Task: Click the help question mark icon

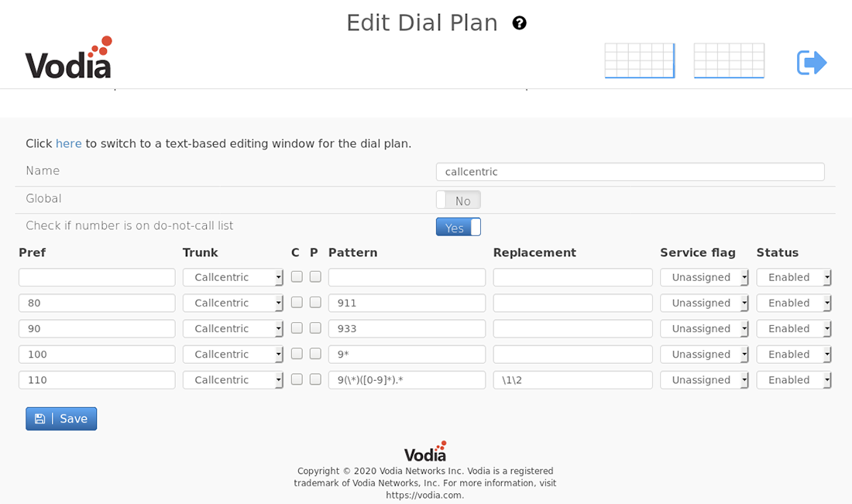Action: coord(520,23)
